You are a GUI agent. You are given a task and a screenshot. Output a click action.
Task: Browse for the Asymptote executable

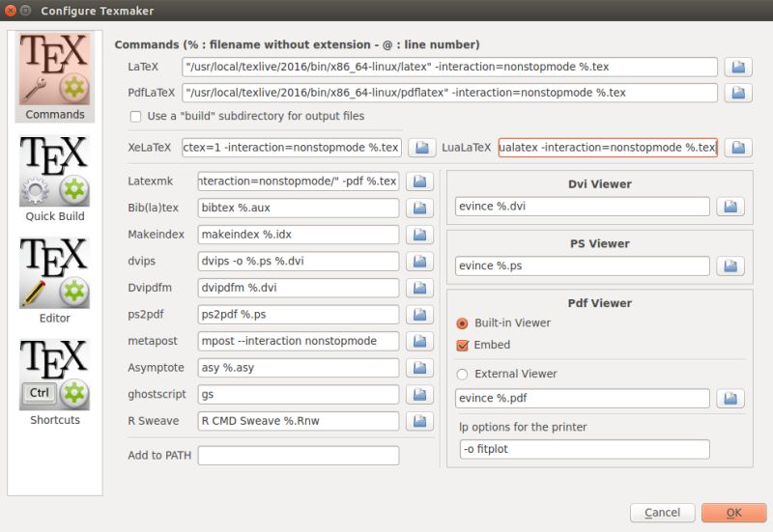click(x=419, y=368)
